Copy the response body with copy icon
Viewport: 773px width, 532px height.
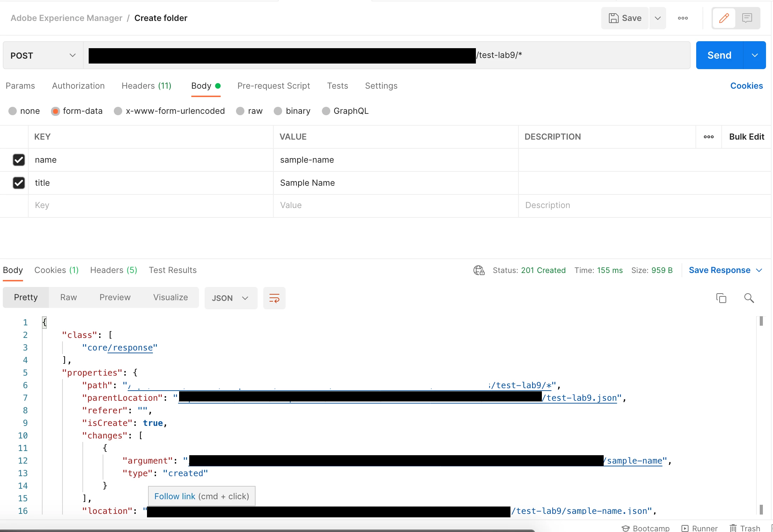coord(721,298)
